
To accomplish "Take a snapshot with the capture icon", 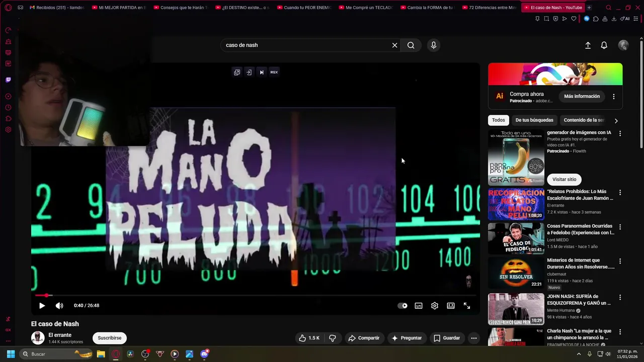I will 546,19.
